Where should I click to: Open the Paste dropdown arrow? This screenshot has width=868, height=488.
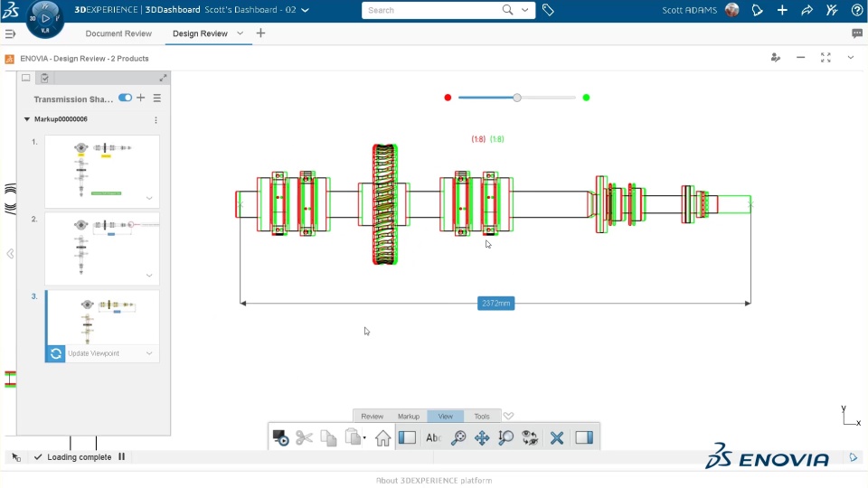[364, 437]
